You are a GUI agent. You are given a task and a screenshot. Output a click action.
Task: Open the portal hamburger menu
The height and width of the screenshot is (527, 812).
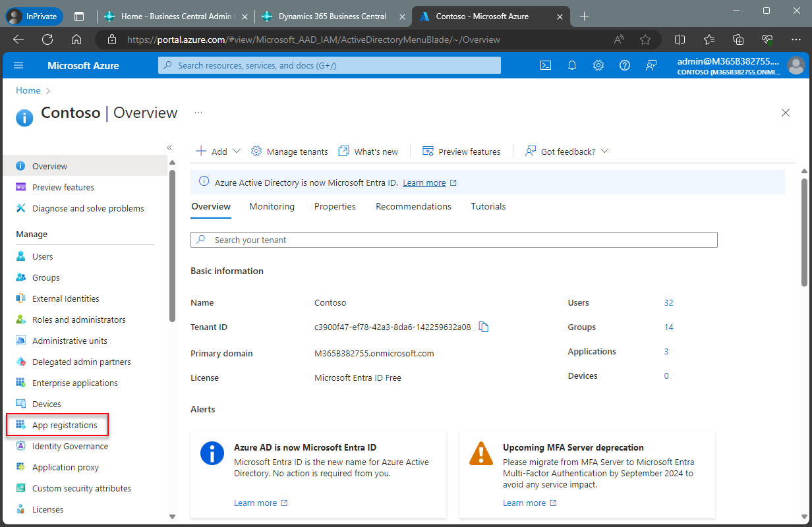(x=18, y=65)
